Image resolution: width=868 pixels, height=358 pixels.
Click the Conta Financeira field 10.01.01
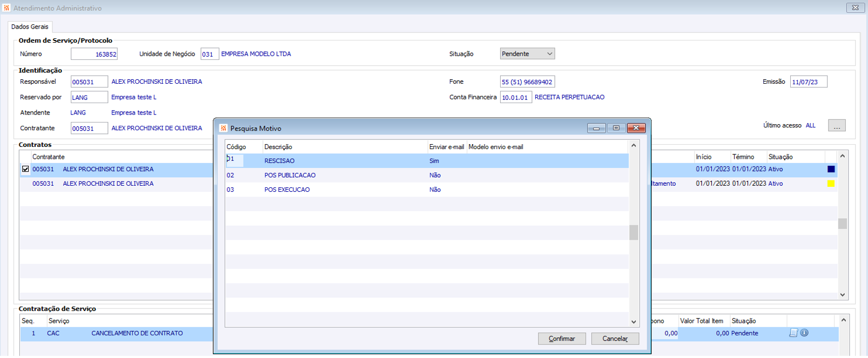[516, 97]
